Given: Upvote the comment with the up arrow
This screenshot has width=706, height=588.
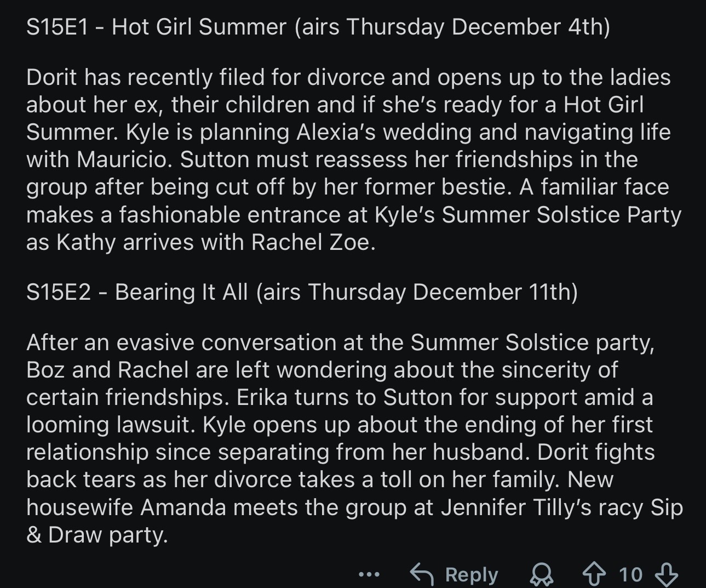Looking at the screenshot, I should (x=593, y=574).
